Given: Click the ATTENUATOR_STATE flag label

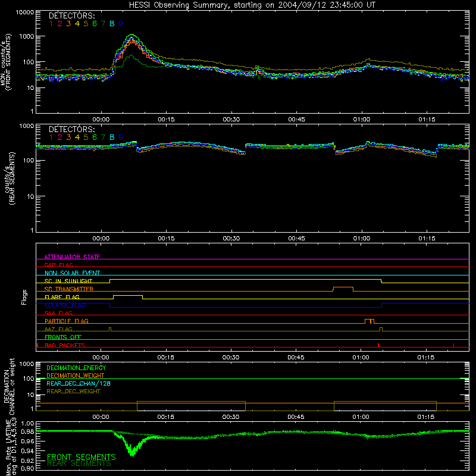Looking at the screenshot, I should point(72,257).
